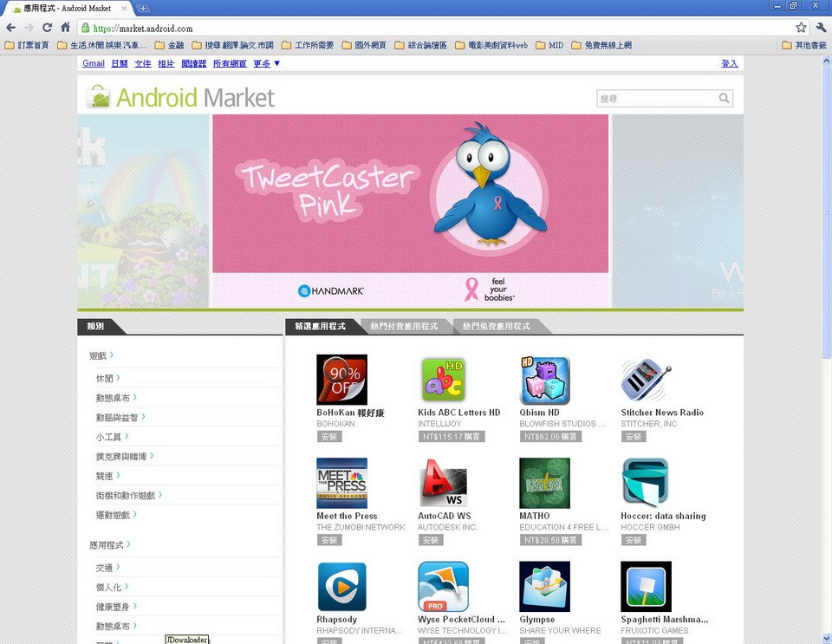Click the TweetCaster Pink banner
The height and width of the screenshot is (644, 832).
pyautogui.click(x=411, y=211)
